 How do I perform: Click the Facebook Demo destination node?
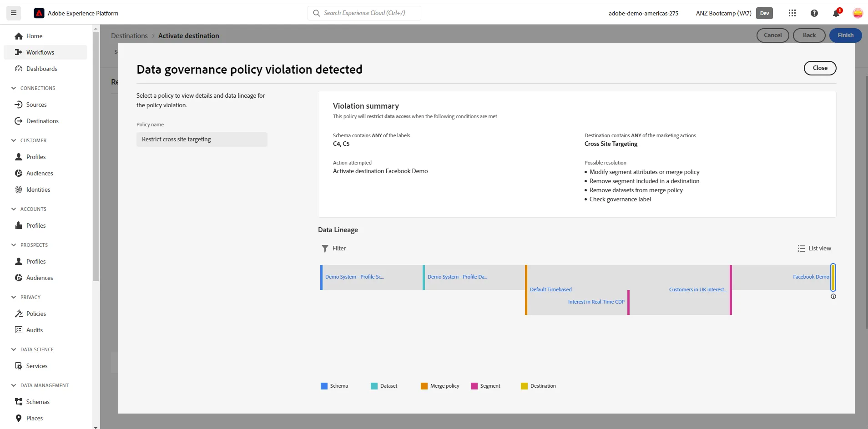[x=811, y=277]
